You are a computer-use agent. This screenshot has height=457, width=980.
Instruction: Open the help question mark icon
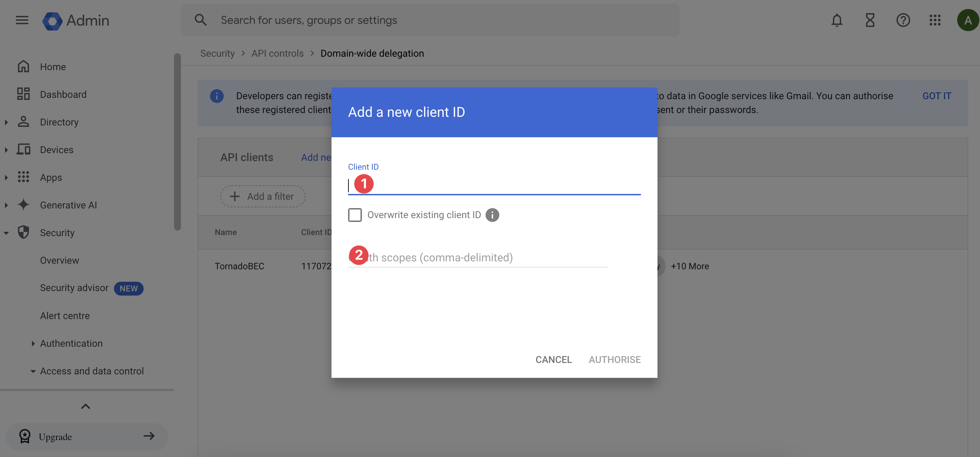pyautogui.click(x=903, y=20)
